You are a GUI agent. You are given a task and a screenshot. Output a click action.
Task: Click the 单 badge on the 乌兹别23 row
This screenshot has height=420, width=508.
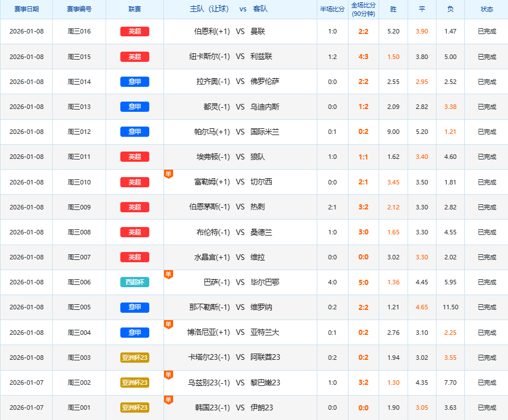pos(168,375)
